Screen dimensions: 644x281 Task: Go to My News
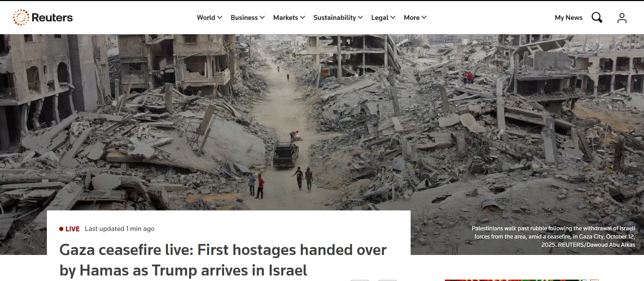(x=568, y=18)
